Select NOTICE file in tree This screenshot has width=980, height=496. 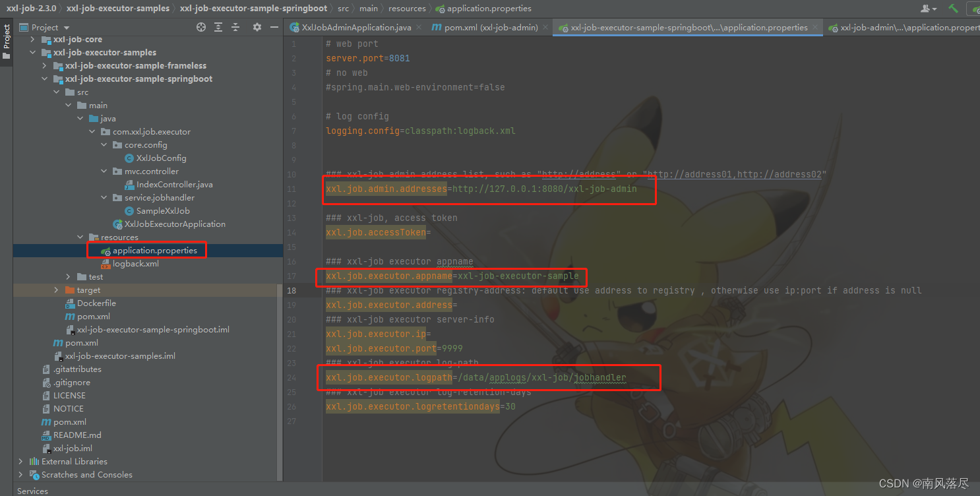[68, 409]
